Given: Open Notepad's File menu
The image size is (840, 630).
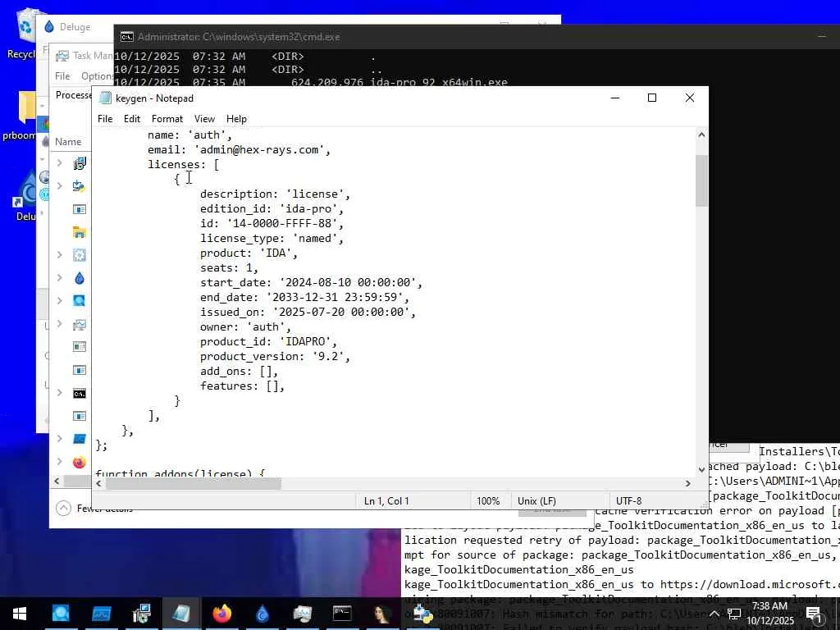Looking at the screenshot, I should point(105,119).
